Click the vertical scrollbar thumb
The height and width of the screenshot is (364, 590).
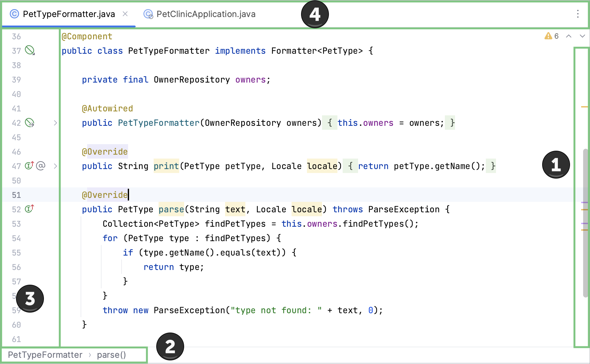tap(585, 223)
